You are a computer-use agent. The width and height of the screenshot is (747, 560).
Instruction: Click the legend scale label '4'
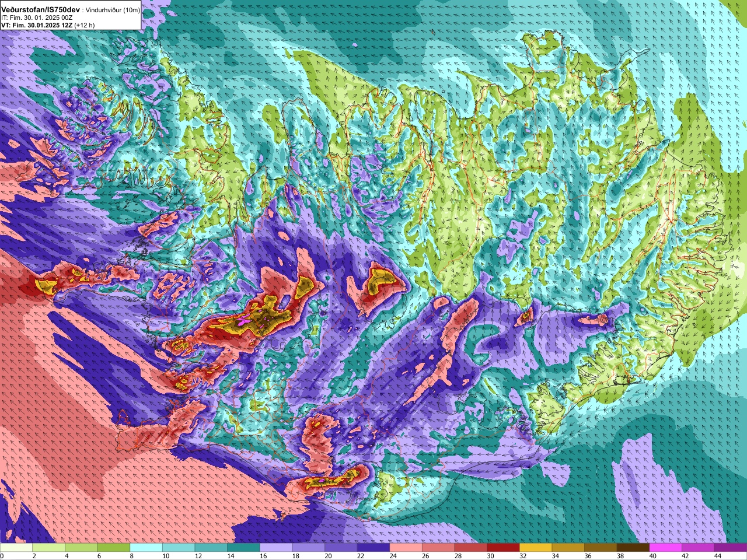click(67, 556)
